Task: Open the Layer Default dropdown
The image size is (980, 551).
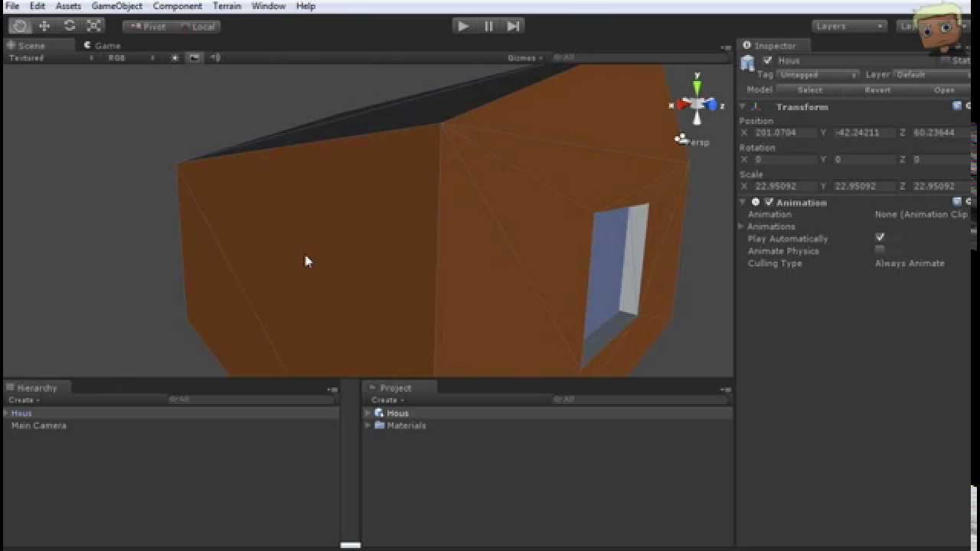Action: (931, 74)
